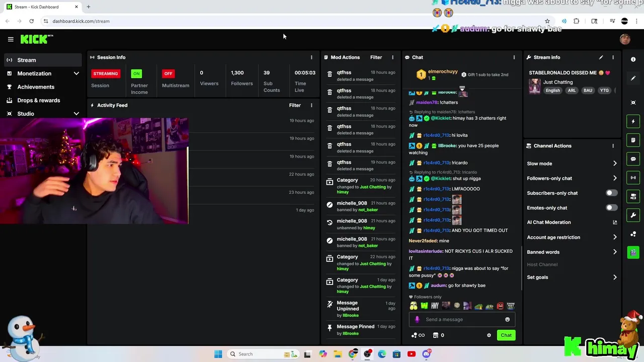Select the green W emote
Viewport: 644px width, 362px height.
point(424,306)
